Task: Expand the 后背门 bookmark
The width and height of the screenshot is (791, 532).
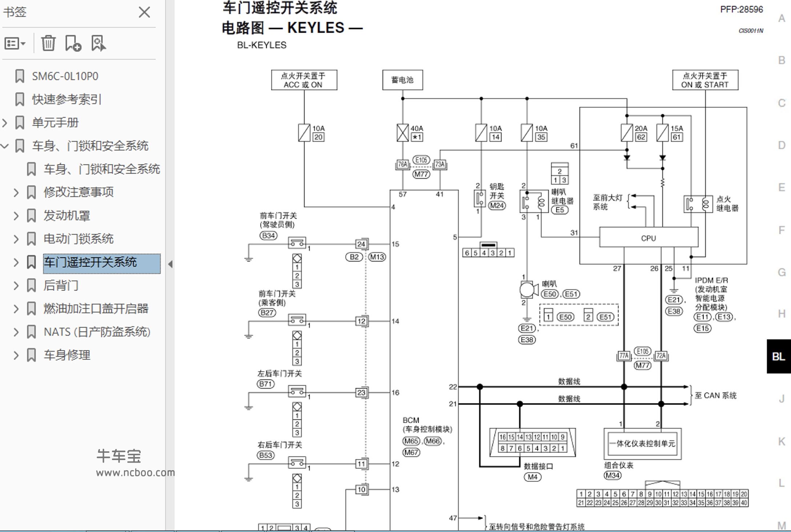Action: click(x=16, y=286)
